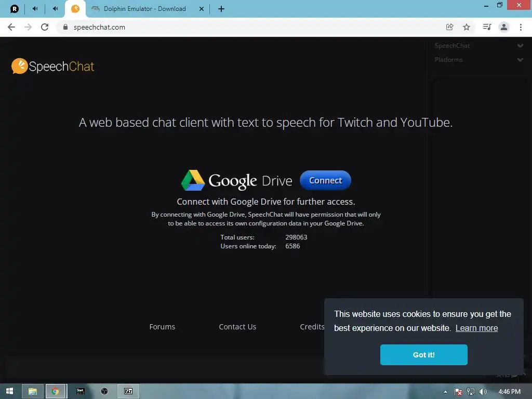Dismiss cookie notice with Got it!
This screenshot has width=532, height=399.
(x=423, y=354)
